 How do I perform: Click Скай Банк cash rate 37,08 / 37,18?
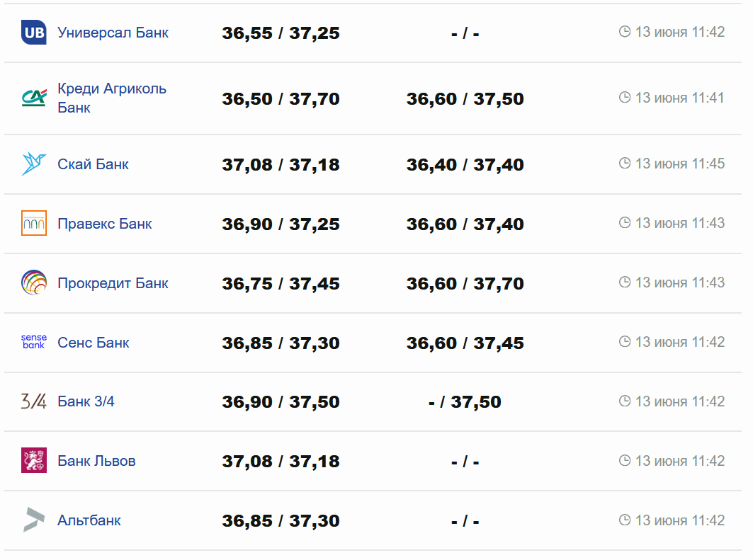[x=281, y=165]
